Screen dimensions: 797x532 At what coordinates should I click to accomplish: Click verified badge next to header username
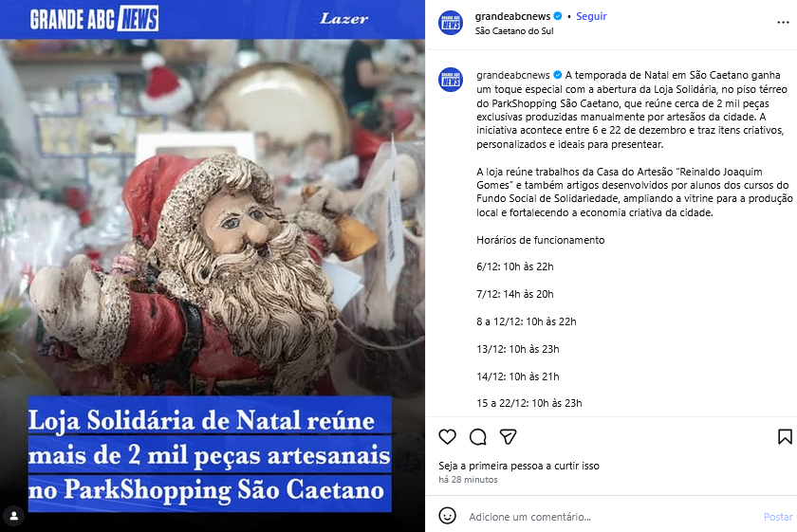click(x=558, y=16)
